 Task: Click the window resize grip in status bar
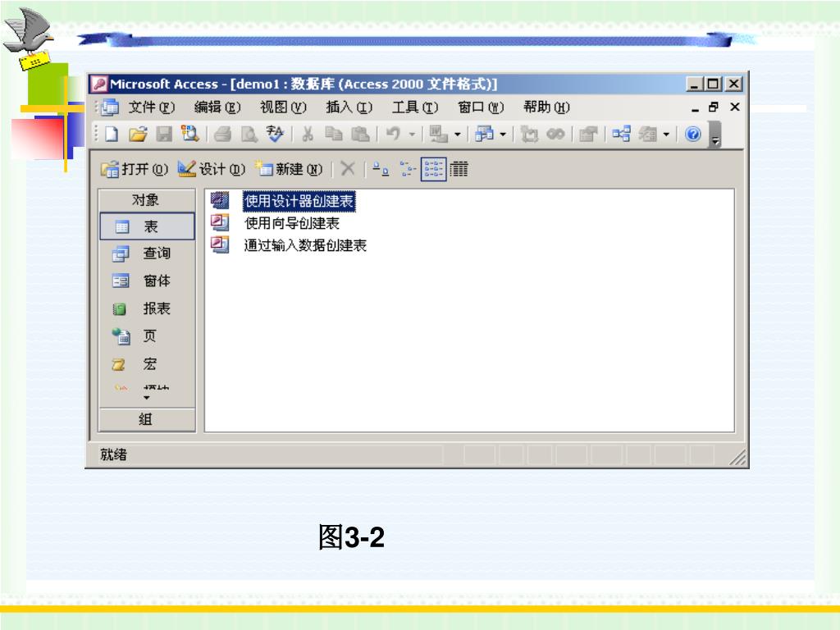[x=737, y=457]
